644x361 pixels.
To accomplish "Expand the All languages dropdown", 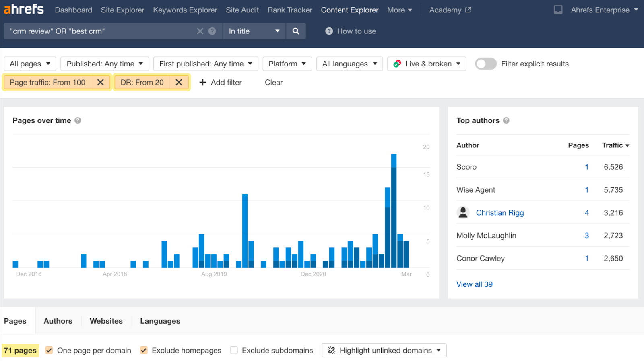I will (349, 64).
